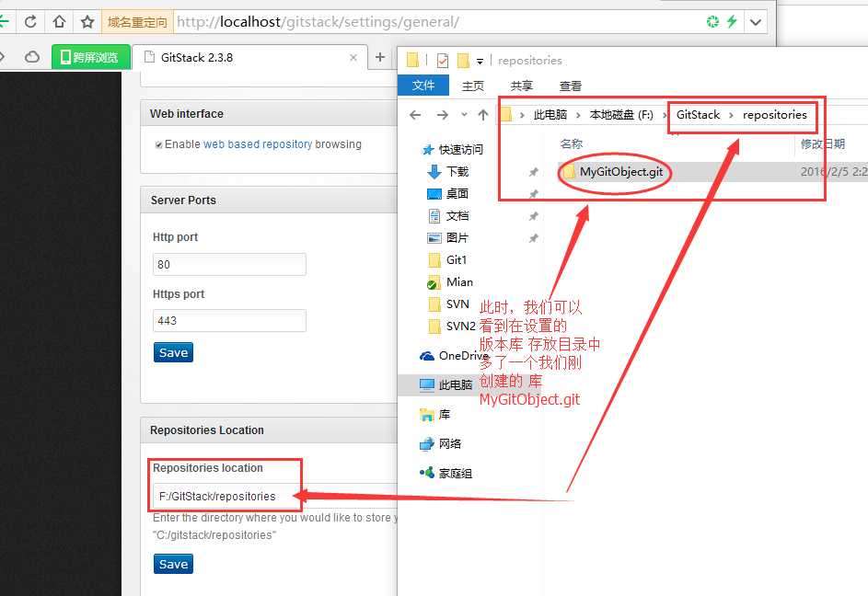Screen dimensions: 868x596
Task: Expand breadcrumb chevron after GitStack
Action: coord(731,115)
